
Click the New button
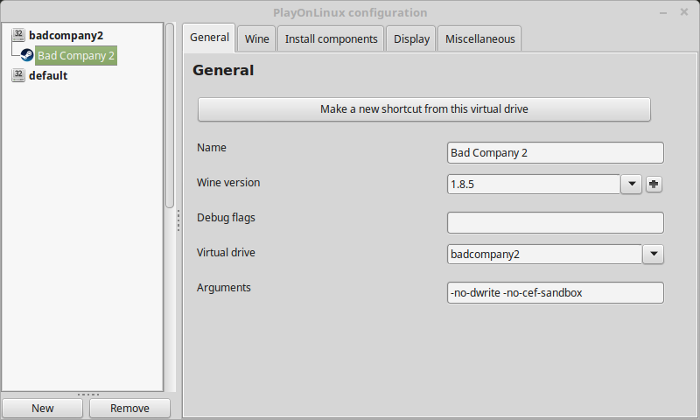[x=42, y=408]
